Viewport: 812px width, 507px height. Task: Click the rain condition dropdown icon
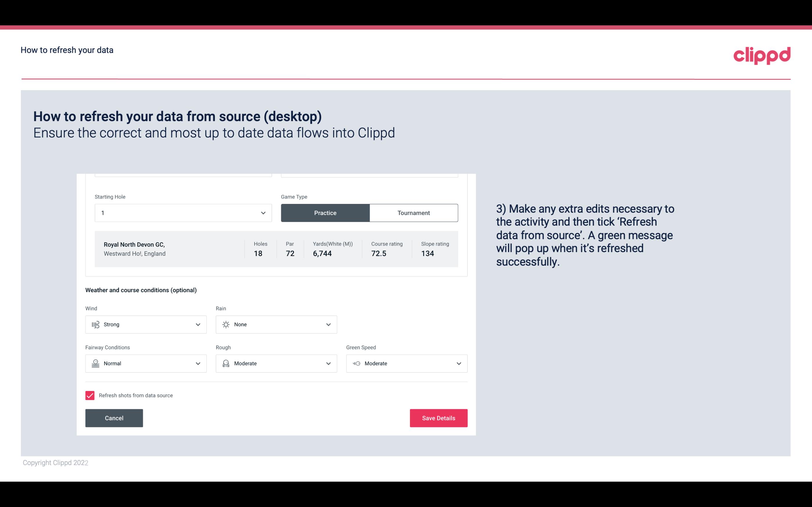click(x=328, y=324)
